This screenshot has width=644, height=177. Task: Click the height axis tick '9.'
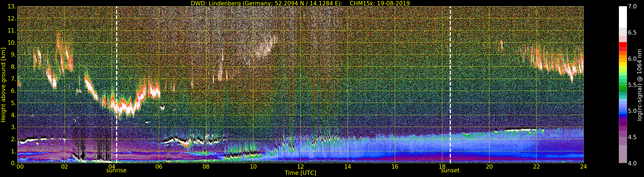pyautogui.click(x=14, y=55)
